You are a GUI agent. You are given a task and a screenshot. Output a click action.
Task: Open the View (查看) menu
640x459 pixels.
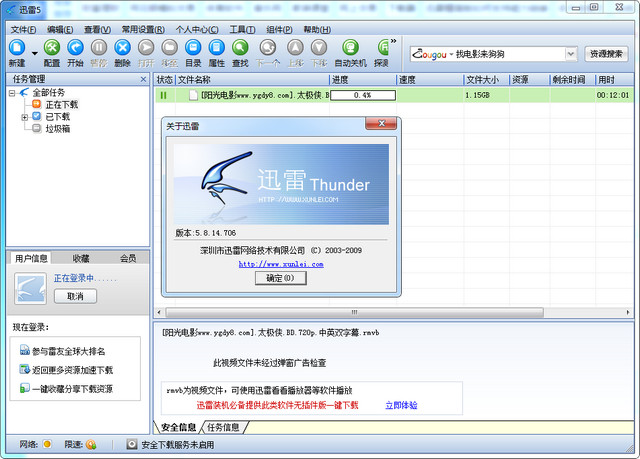point(97,29)
